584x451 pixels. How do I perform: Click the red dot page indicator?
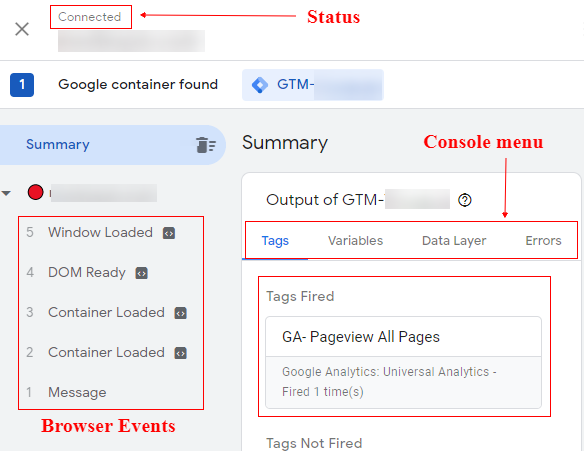point(35,192)
